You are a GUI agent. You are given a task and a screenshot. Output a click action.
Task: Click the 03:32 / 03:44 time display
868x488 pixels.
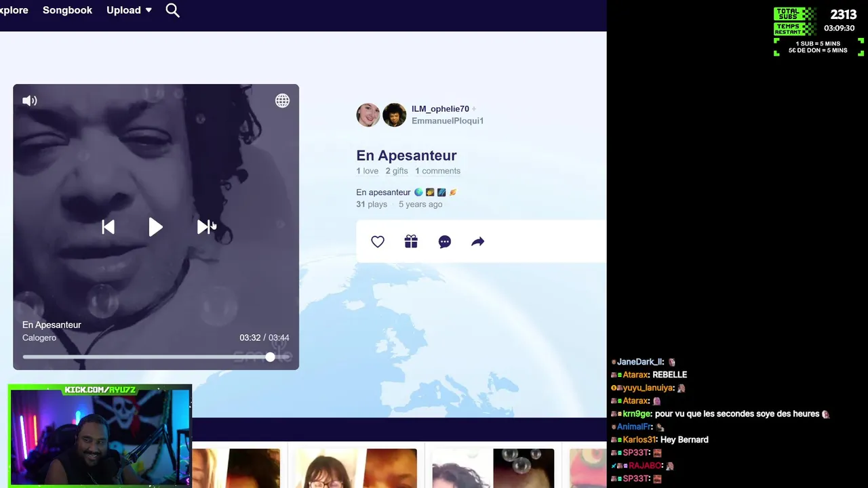pos(264,338)
